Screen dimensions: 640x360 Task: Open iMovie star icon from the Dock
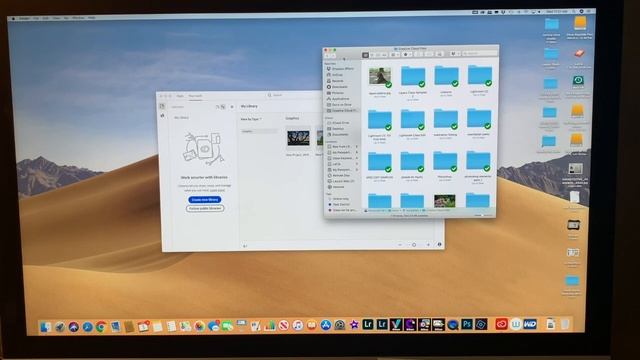tap(354, 325)
